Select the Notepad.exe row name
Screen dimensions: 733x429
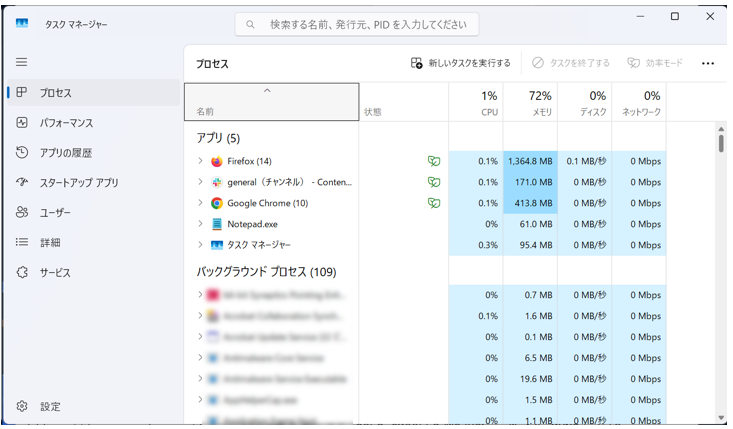[252, 224]
